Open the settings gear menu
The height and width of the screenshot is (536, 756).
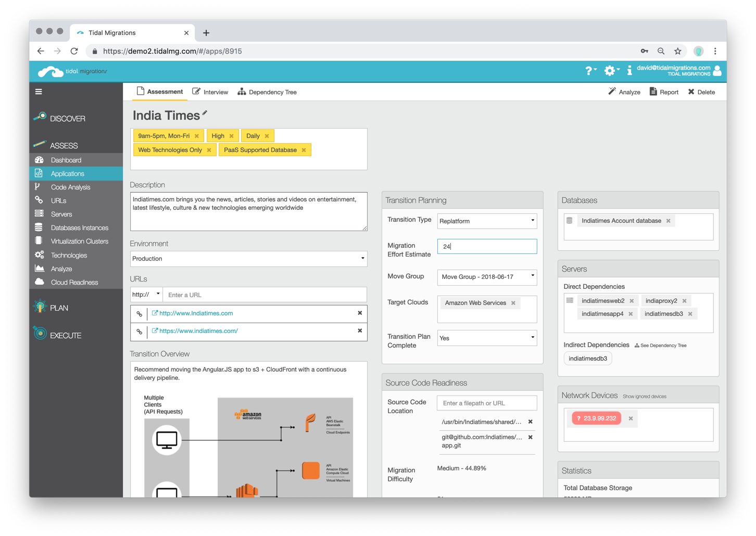click(x=611, y=71)
